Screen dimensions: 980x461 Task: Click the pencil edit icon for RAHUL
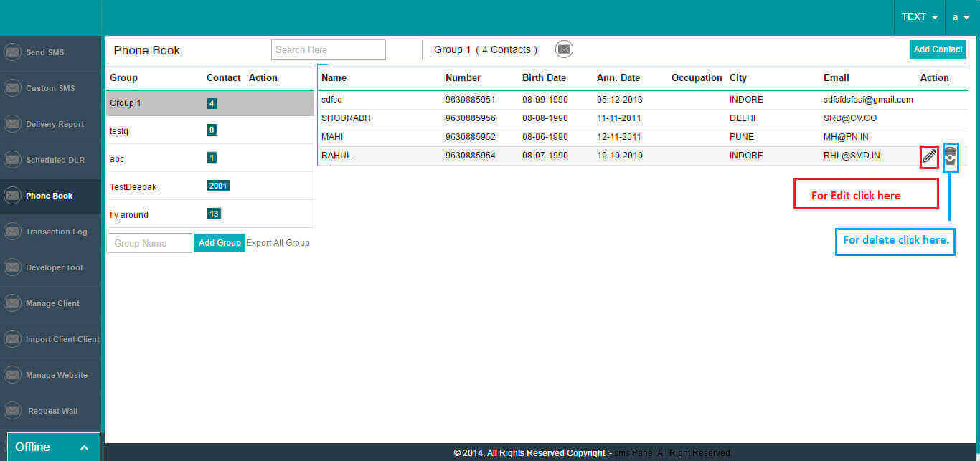point(929,156)
